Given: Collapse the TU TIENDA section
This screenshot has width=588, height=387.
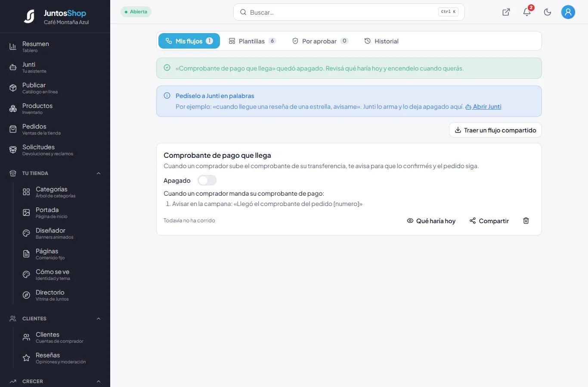Looking at the screenshot, I should click(x=55, y=173).
